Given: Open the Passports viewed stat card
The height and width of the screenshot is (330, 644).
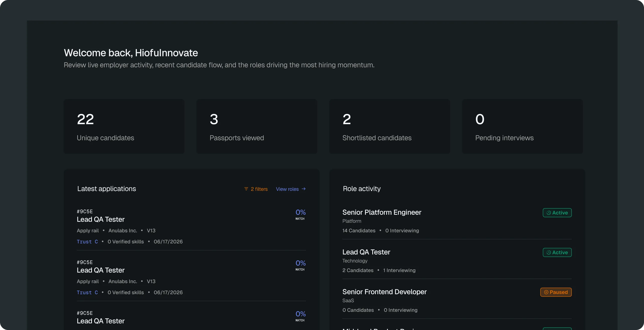Looking at the screenshot, I should click(x=257, y=126).
